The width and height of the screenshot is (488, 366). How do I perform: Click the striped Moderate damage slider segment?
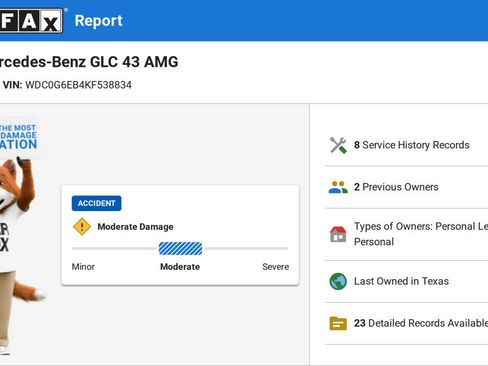click(x=180, y=248)
